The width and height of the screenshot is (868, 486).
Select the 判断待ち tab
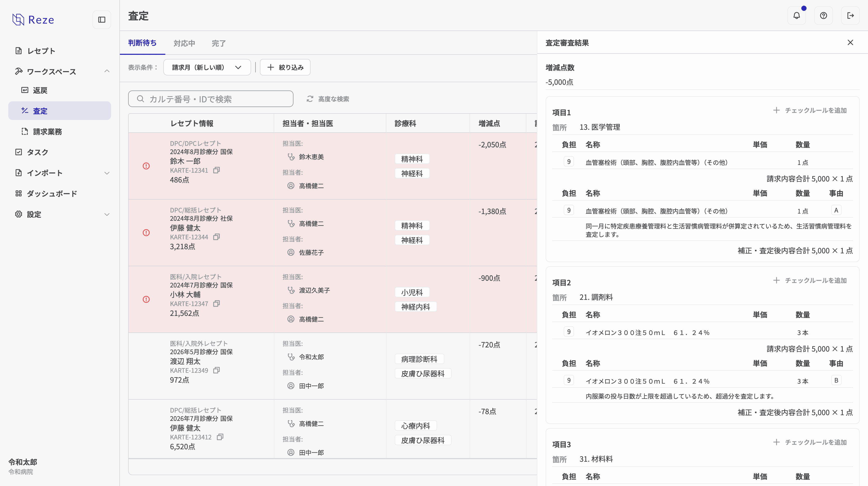click(x=142, y=43)
